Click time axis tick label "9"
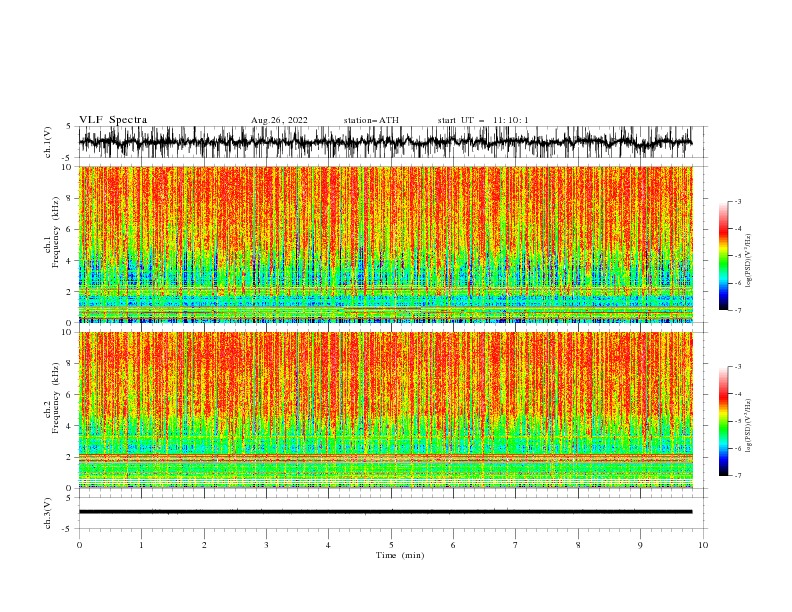The width and height of the screenshot is (792, 612). (x=640, y=545)
